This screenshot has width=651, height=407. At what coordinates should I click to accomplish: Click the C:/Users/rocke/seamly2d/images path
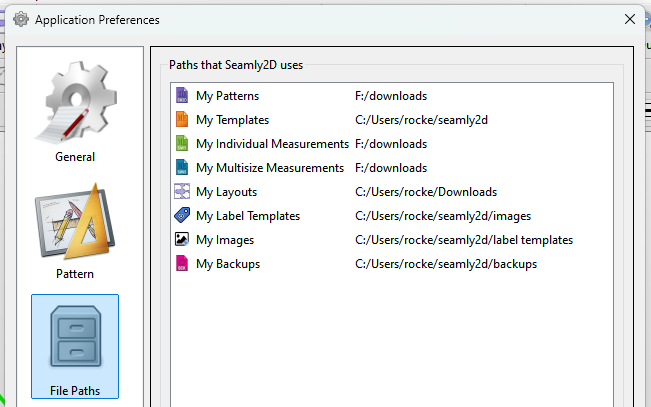tap(444, 216)
